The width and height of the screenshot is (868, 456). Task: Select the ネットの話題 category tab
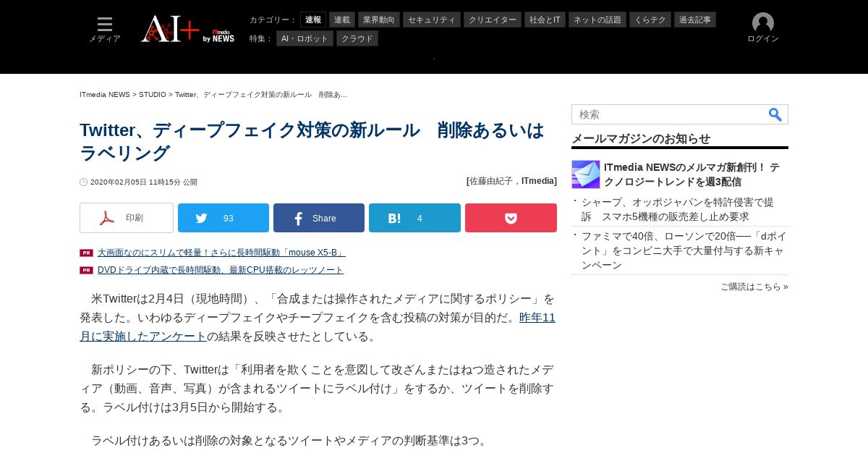597,20
